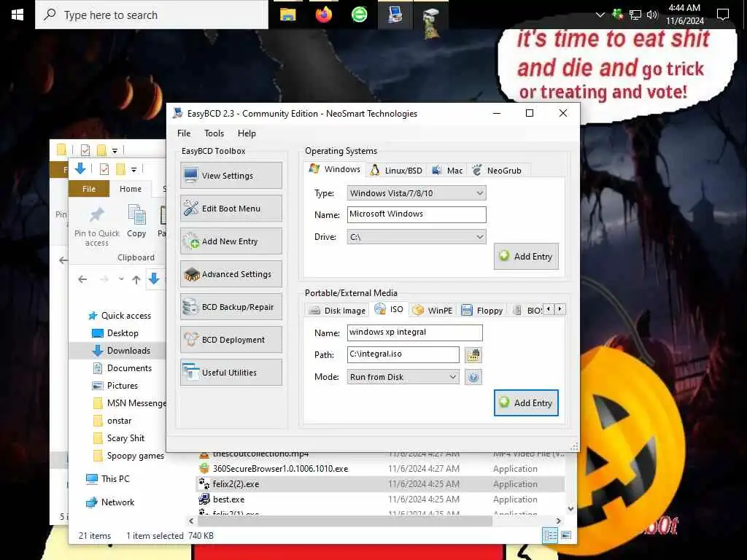Switch to the WinPE tab
The height and width of the screenshot is (560, 747).
pyautogui.click(x=433, y=311)
